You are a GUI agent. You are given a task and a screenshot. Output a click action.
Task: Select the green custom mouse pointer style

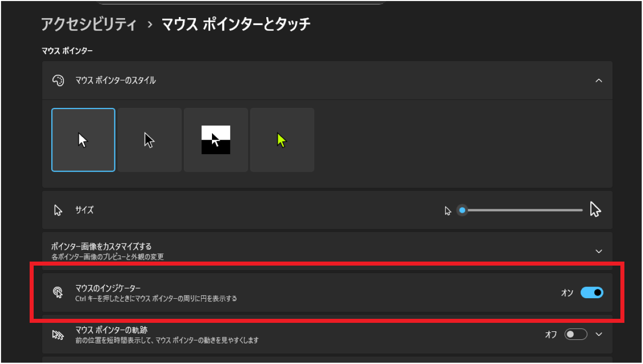tap(282, 139)
